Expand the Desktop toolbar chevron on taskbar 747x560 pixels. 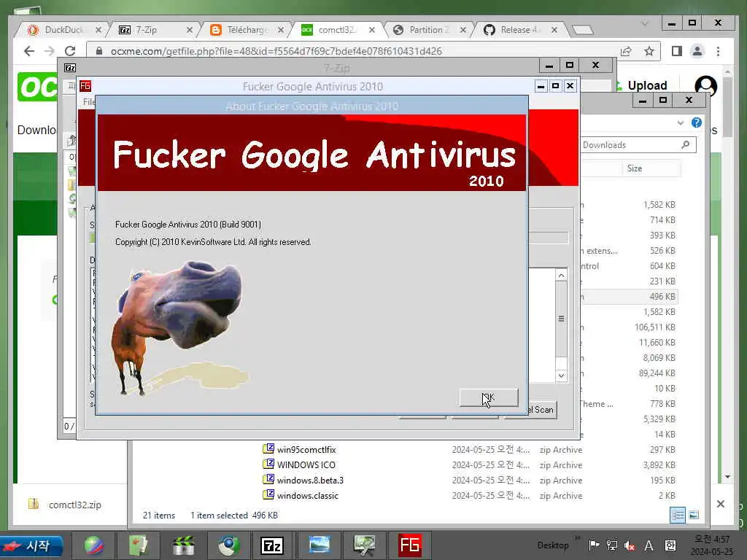pos(578,537)
